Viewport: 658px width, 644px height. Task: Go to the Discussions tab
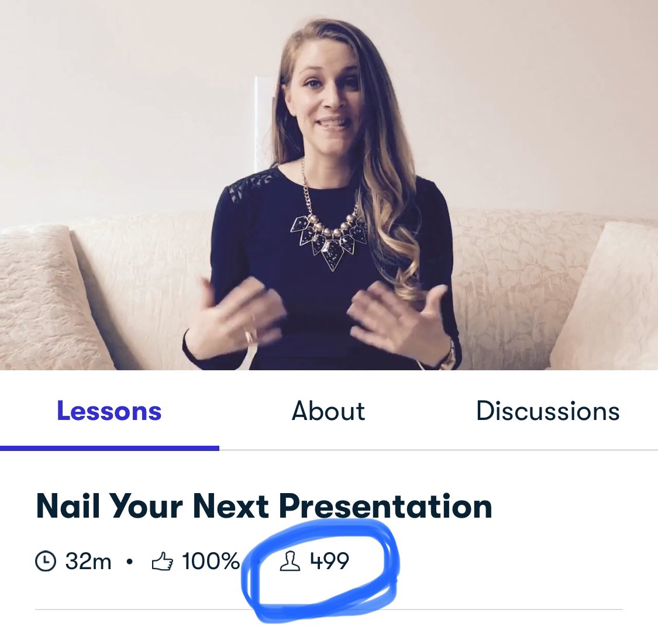point(547,411)
